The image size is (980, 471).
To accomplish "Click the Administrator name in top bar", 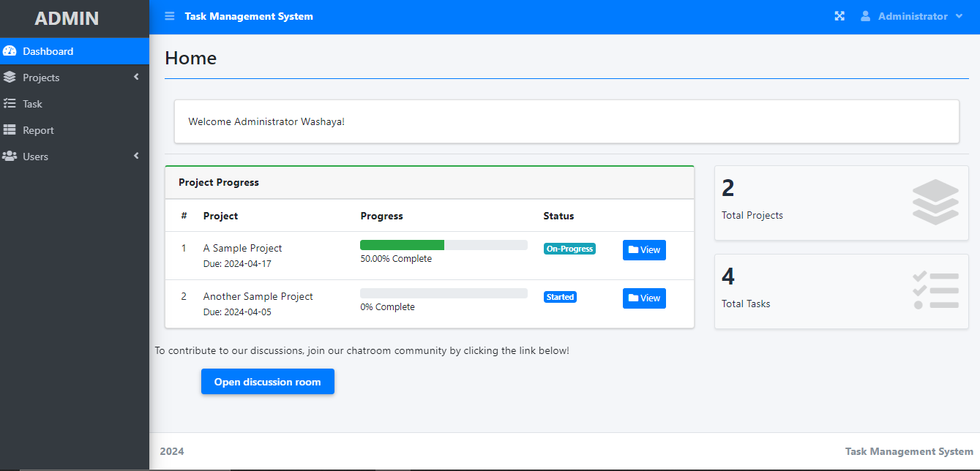I will [x=913, y=16].
